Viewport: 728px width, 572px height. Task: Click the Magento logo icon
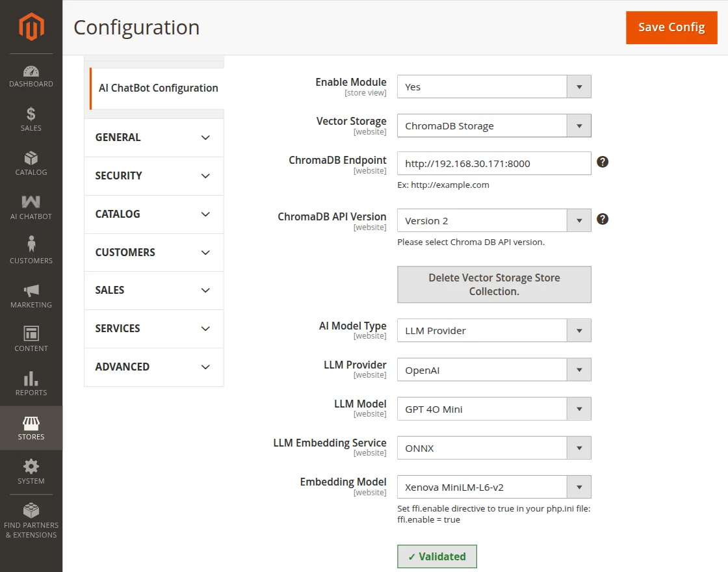coord(31,27)
